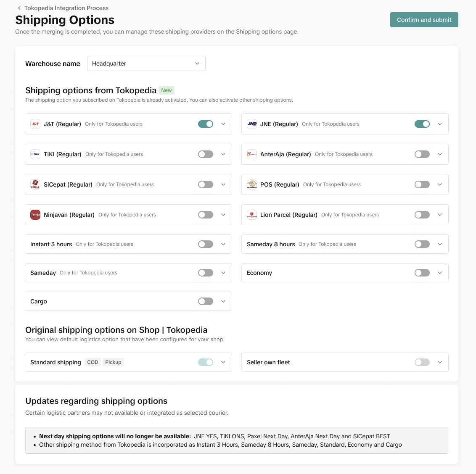Expand the Seller own fleet chevron
Image resolution: width=476 pixels, height=474 pixels.
[440, 362]
